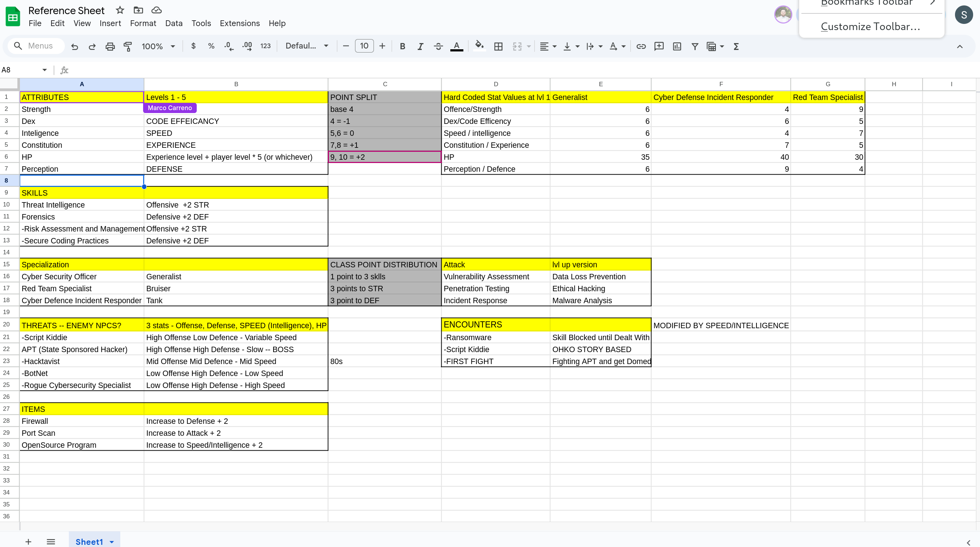Click the insert chart icon

676,46
